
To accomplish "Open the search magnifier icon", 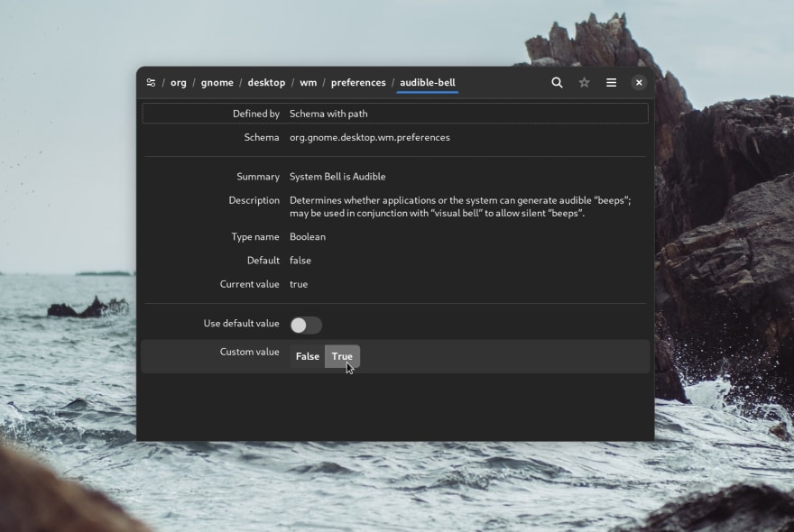I will [557, 83].
